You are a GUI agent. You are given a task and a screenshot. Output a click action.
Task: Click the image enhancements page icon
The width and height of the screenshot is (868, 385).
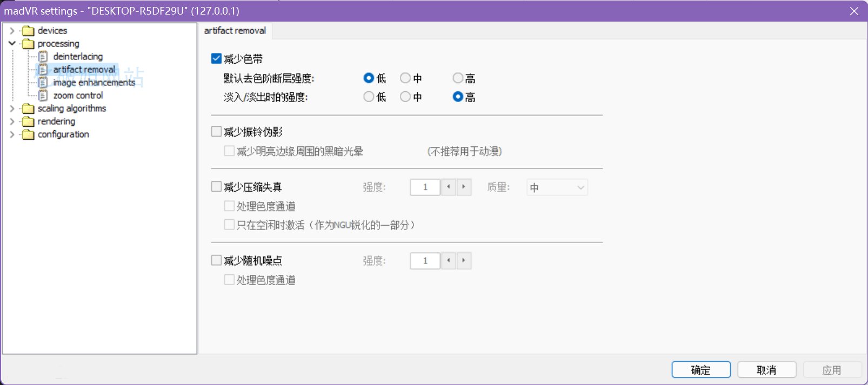(43, 83)
